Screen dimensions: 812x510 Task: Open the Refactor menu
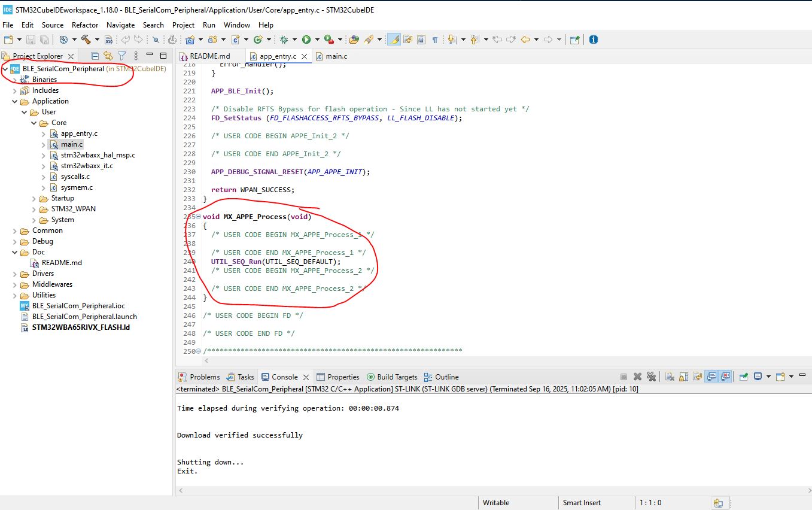tap(85, 25)
